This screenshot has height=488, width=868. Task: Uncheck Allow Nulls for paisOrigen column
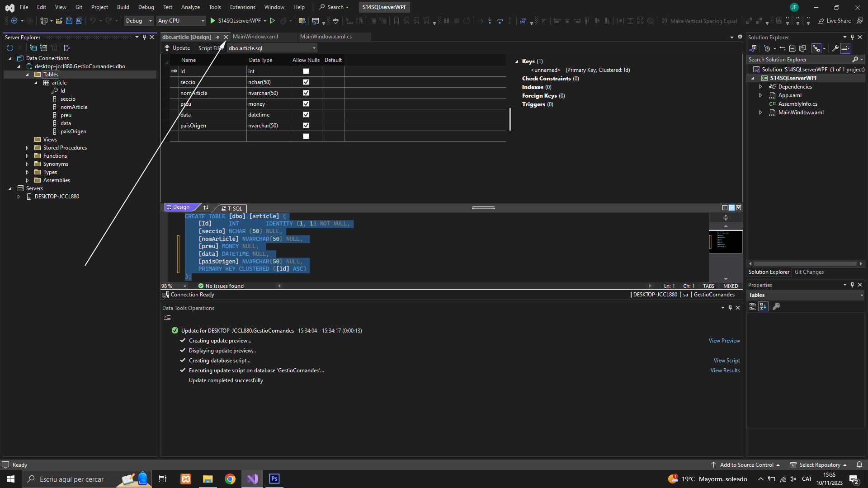point(306,126)
